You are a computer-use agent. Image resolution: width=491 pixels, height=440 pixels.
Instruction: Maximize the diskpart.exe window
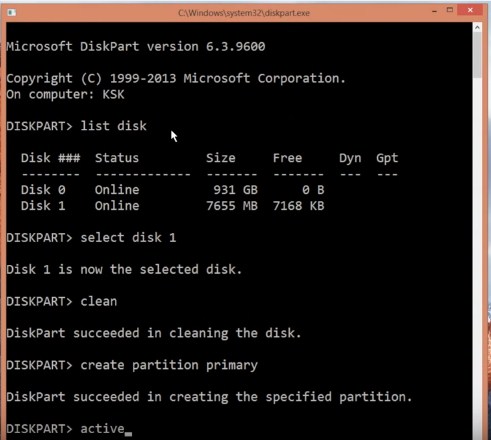pos(450,10)
